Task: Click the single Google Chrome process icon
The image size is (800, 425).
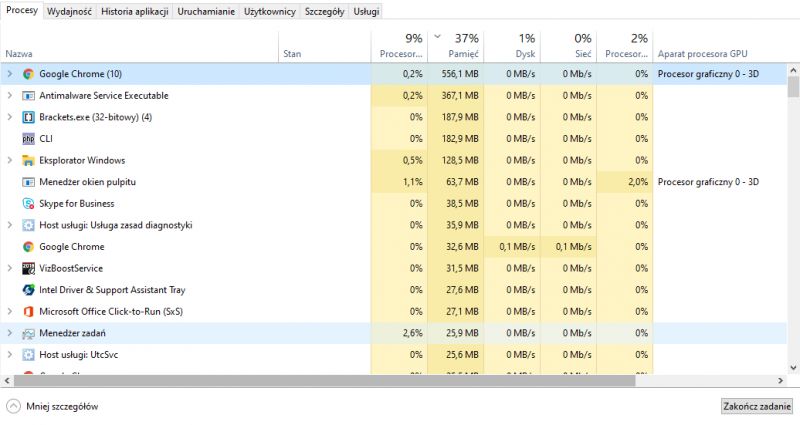Action: (x=29, y=247)
